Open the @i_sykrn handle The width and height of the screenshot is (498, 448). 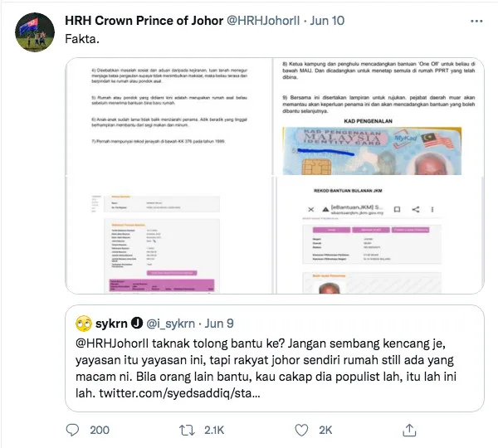coord(170,324)
